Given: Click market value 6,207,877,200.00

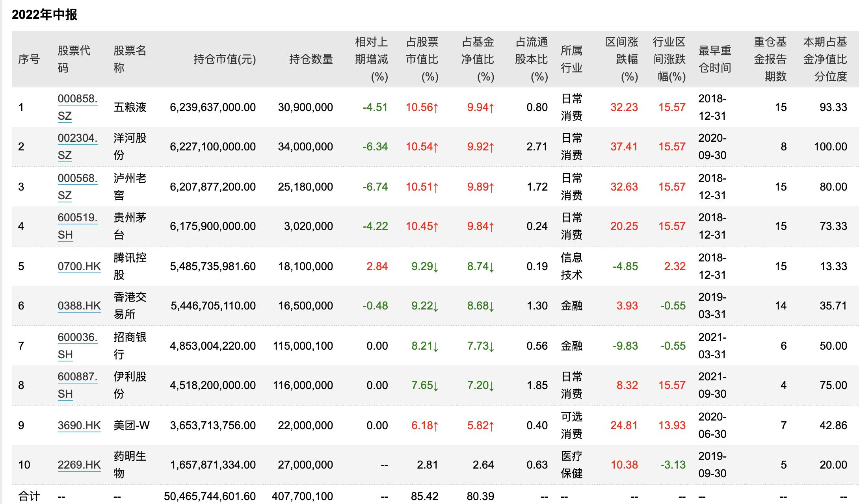Looking at the screenshot, I should [213, 187].
